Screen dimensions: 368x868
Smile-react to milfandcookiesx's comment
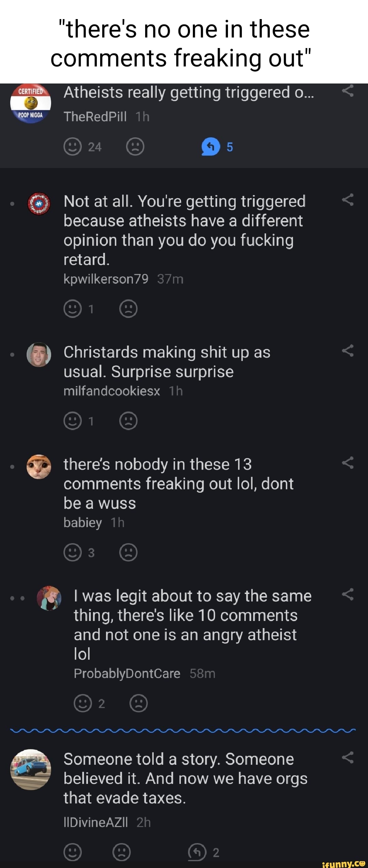click(x=73, y=421)
